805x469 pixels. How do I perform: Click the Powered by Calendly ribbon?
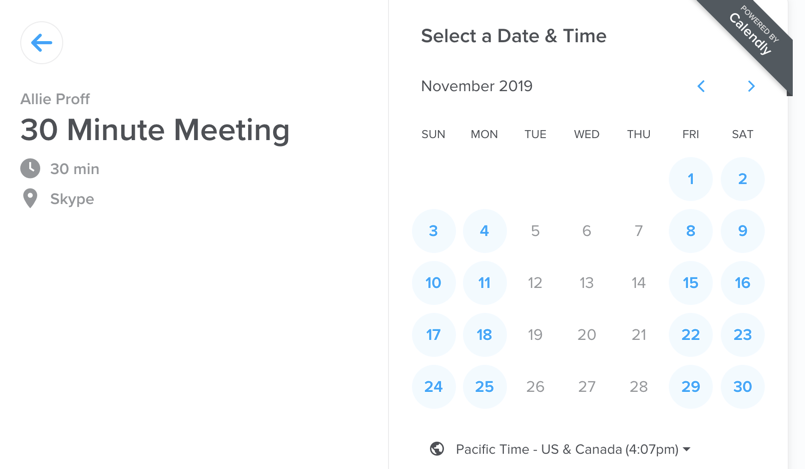[752, 35]
